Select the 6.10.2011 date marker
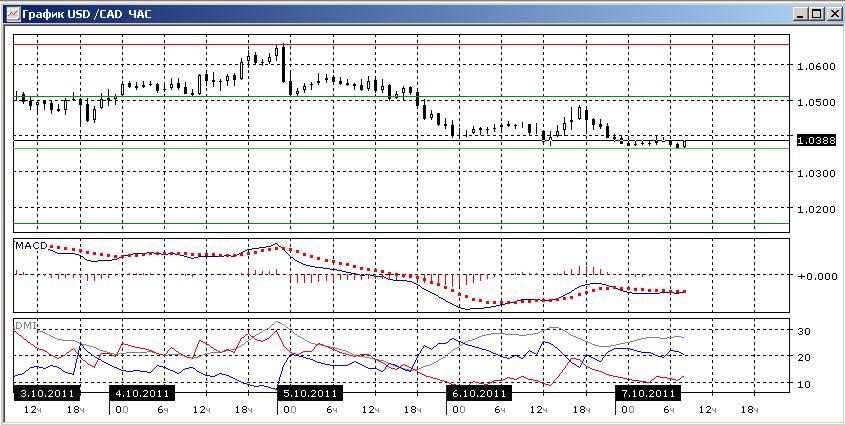This screenshot has height=425, width=845. click(x=479, y=393)
